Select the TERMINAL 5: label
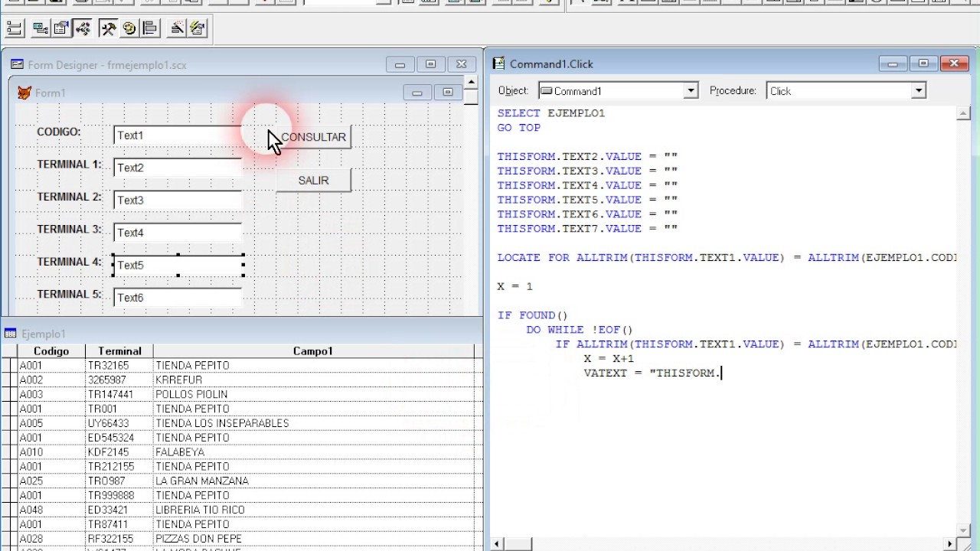980x551 pixels. (x=69, y=295)
